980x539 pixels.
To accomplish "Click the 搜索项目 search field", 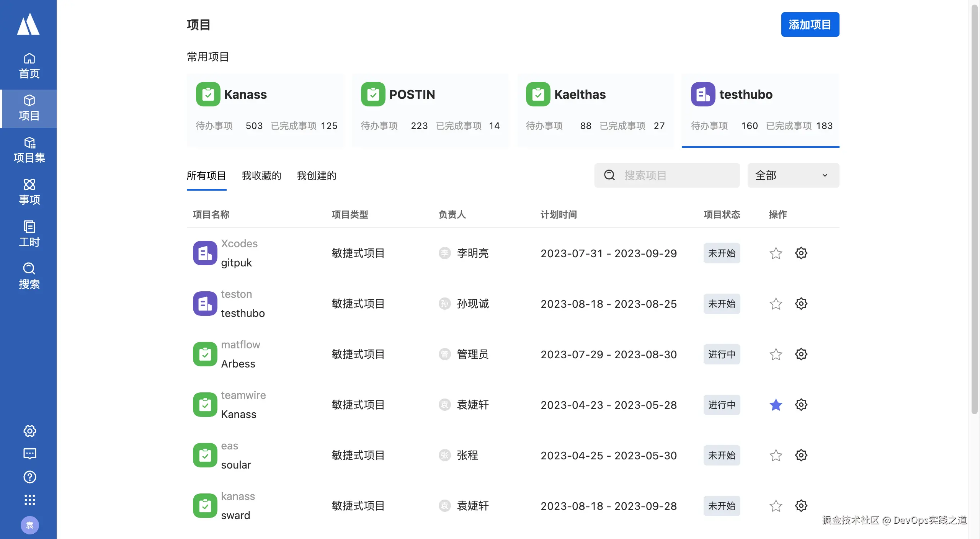I will (674, 175).
